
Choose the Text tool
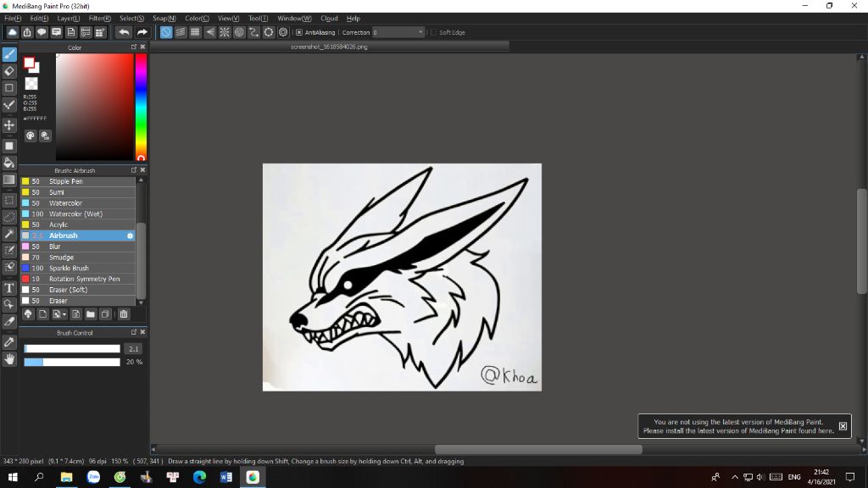click(x=9, y=288)
